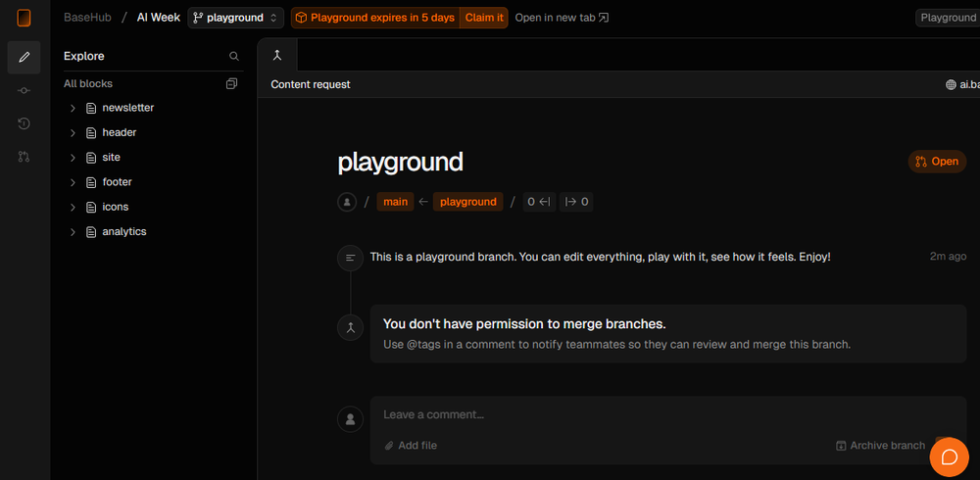Click the Explore panel title

(x=83, y=56)
